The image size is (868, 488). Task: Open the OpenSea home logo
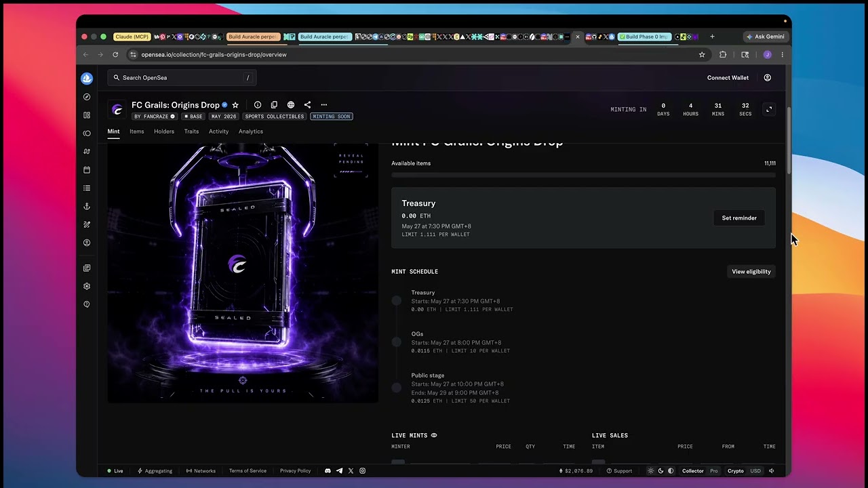tap(87, 79)
